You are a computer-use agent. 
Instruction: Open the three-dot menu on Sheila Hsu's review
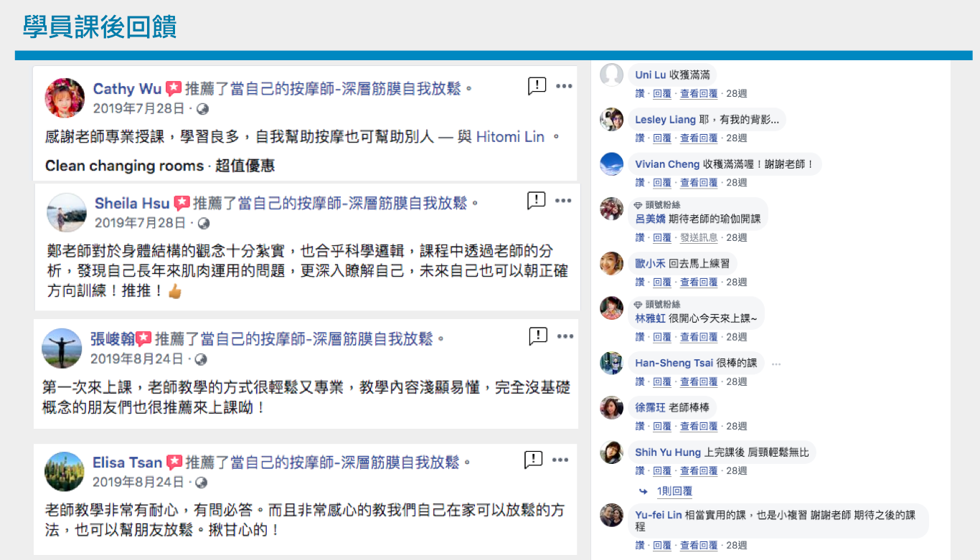[564, 201]
